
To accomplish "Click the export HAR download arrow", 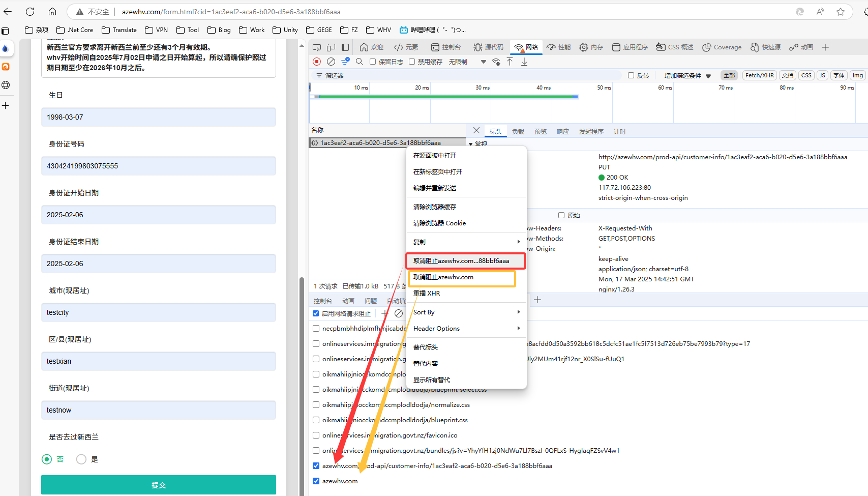I will [524, 62].
